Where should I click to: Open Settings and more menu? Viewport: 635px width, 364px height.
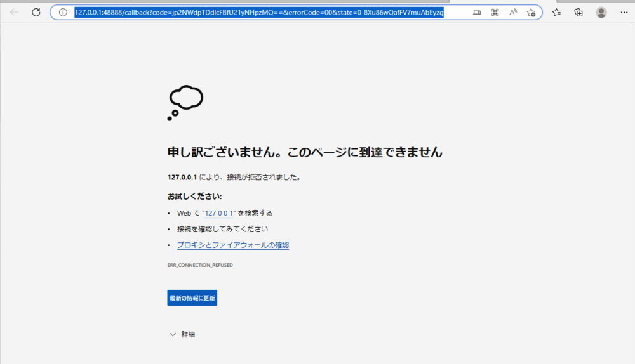(624, 13)
